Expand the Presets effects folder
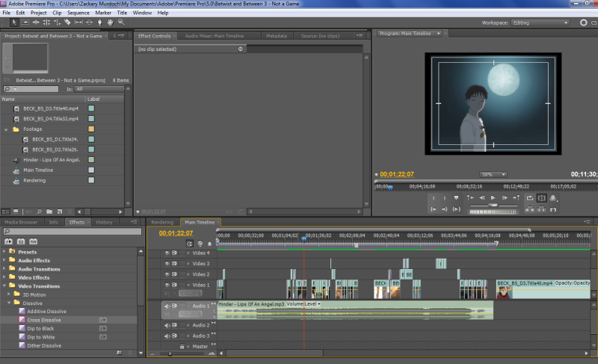Screen dimensions: 598x364 point(4,252)
